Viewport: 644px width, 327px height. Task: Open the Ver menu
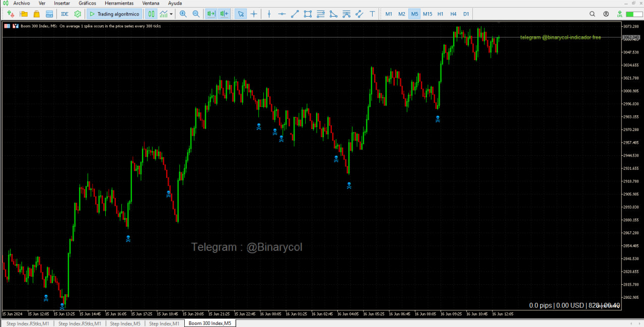(x=42, y=3)
